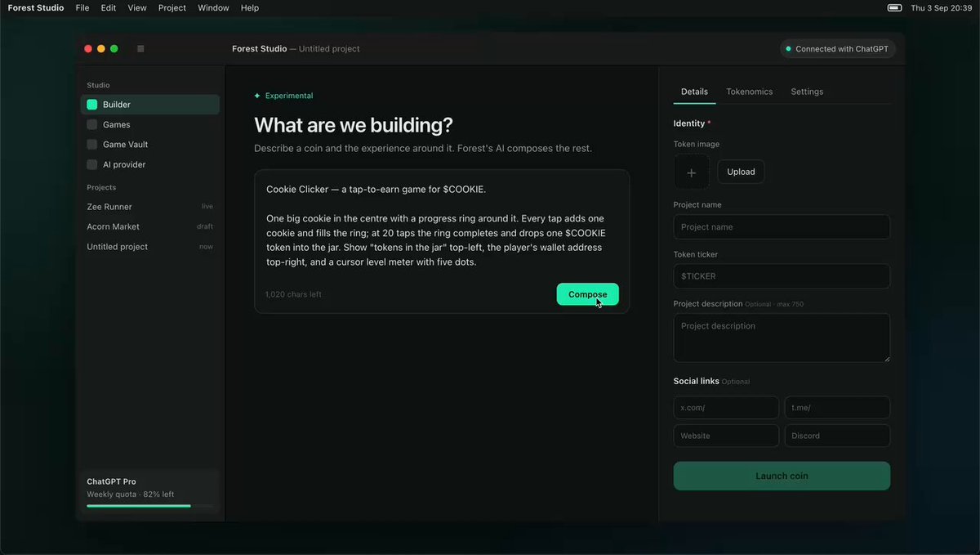Image resolution: width=980 pixels, height=555 pixels.
Task: Click the Compose button
Action: coord(588,294)
